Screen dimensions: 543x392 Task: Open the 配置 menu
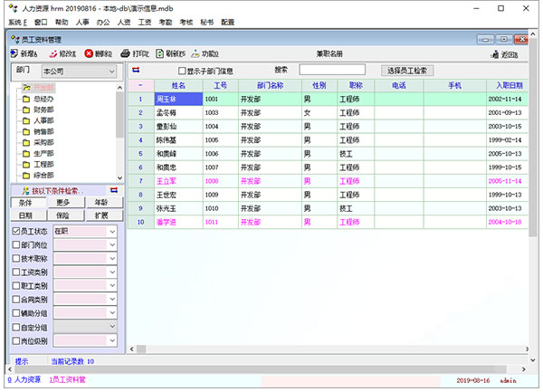[x=227, y=22]
